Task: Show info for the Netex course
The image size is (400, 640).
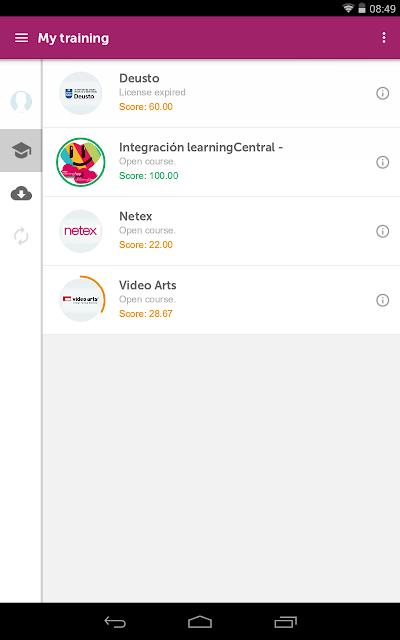Action: point(382,231)
